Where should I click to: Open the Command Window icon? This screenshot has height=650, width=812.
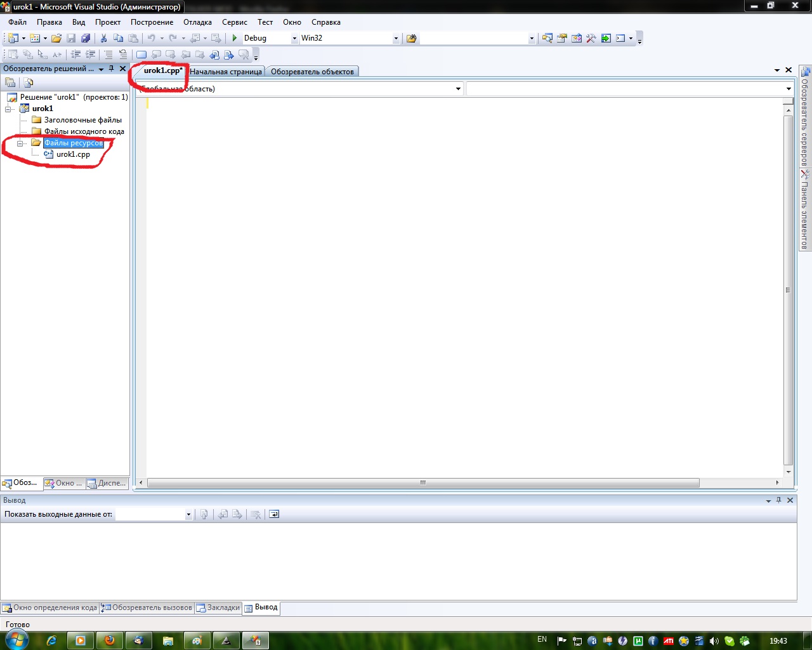(x=620, y=38)
